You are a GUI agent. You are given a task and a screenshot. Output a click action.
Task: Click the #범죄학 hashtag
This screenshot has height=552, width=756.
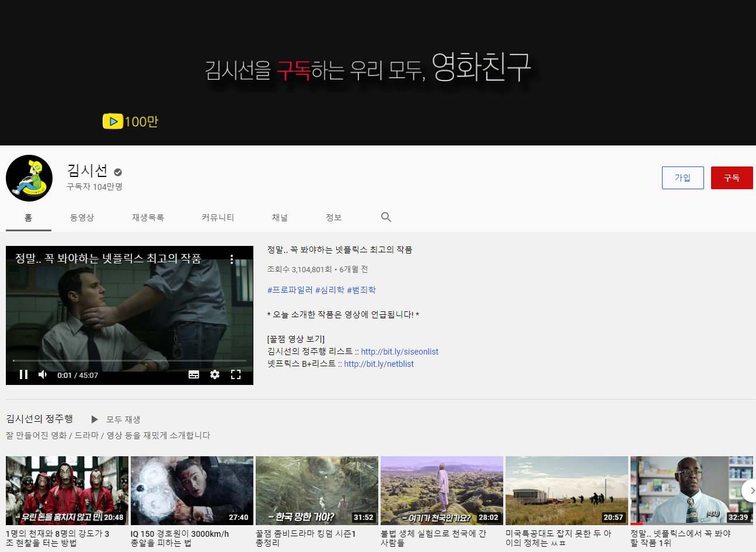361,290
